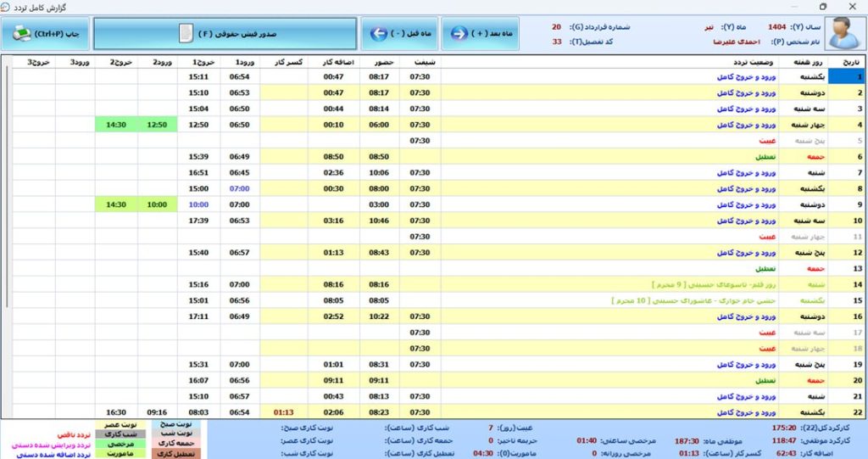The height and width of the screenshot is (459, 868).
Task: Go to previous month with the ماه قبل arrow
Action: pos(378,34)
